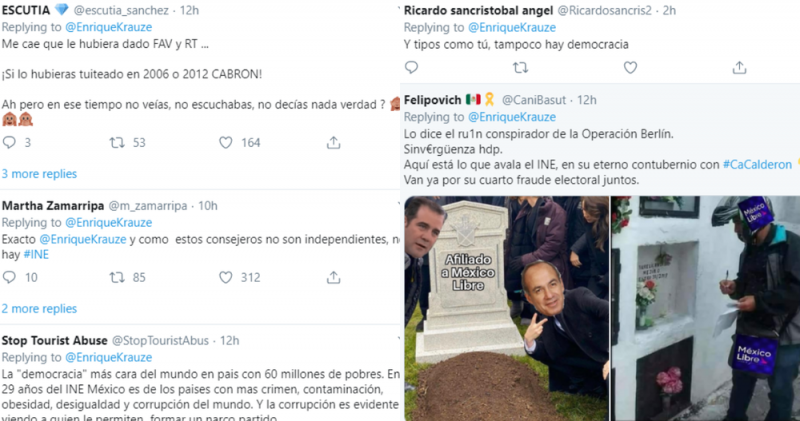The image size is (800, 421).
Task: Like Martha Zamarripa's tweet with 312 likes
Action: 226,277
